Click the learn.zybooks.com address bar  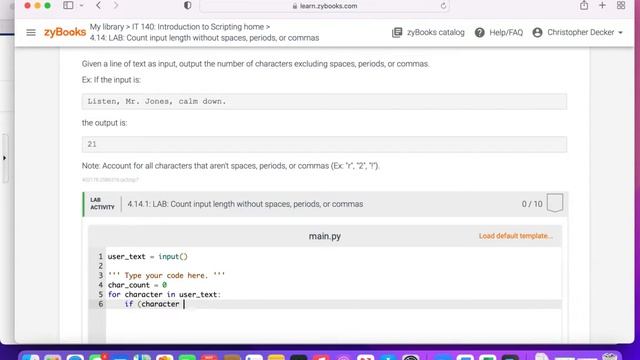point(324,6)
